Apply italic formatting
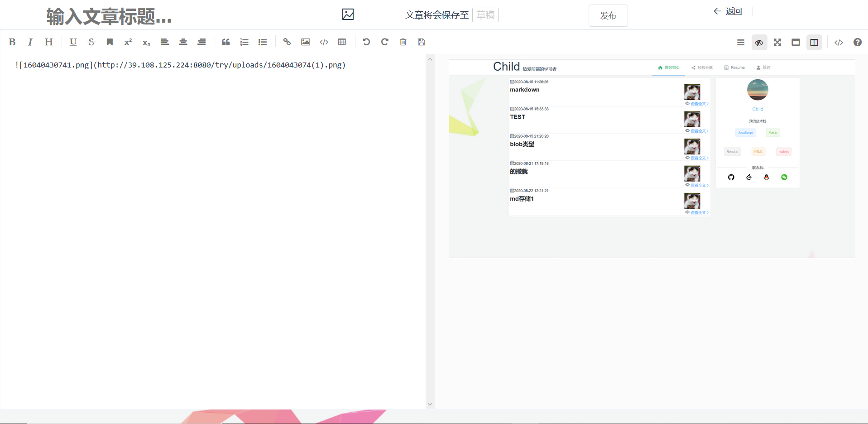This screenshot has width=868, height=424. click(30, 42)
